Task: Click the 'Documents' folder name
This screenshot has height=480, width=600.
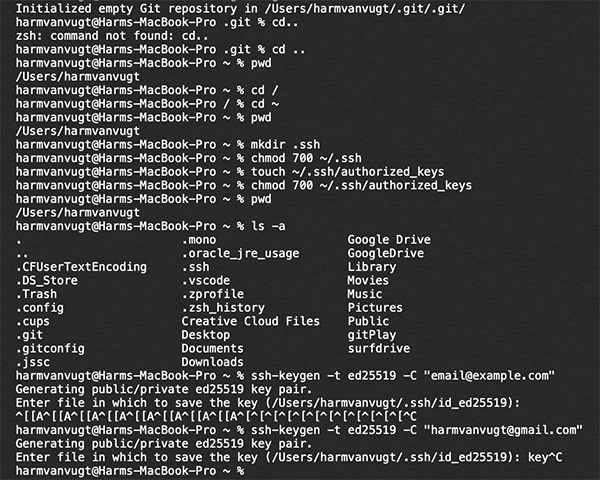Action: 212,348
